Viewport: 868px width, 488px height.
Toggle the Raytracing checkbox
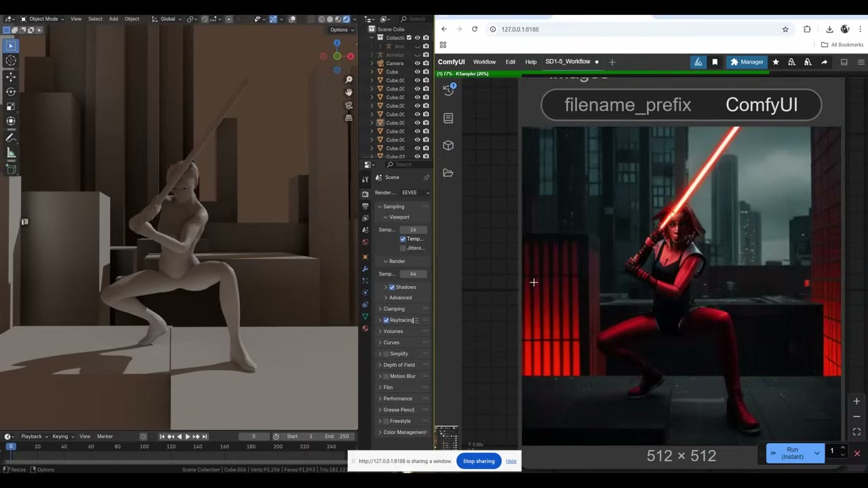(x=387, y=320)
